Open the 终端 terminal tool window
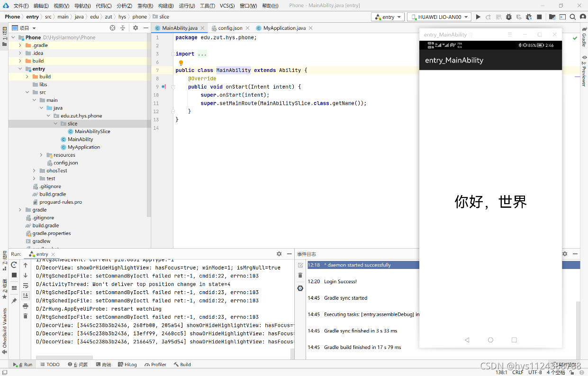 (x=103, y=365)
